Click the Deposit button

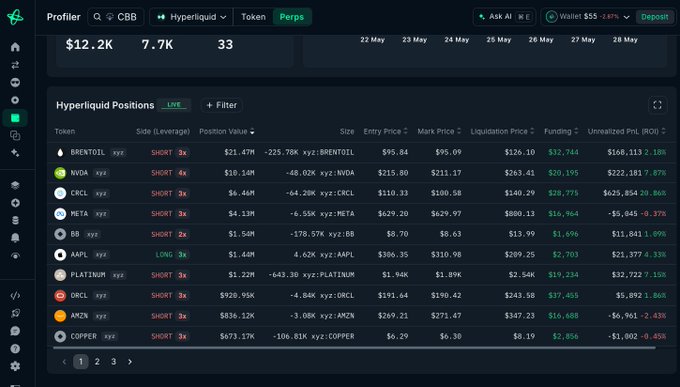[655, 17]
